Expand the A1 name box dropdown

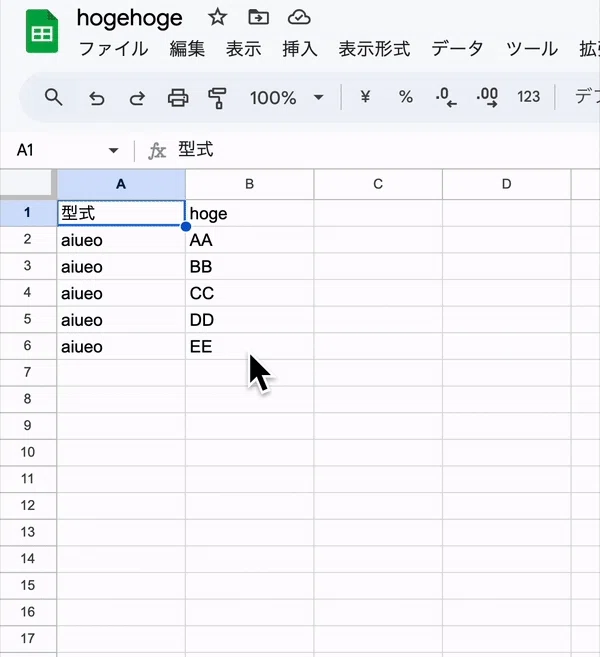113,150
